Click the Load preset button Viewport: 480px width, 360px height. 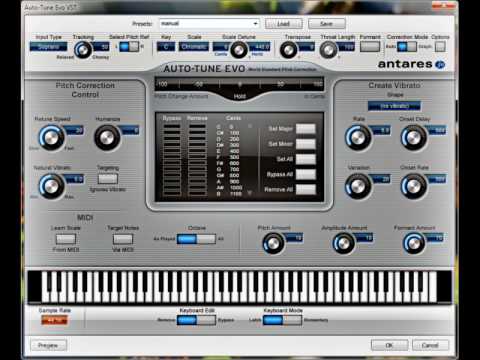coord(284,24)
